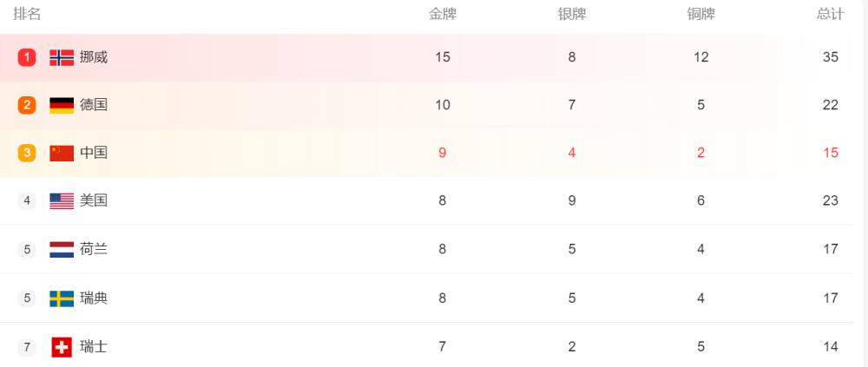The height and width of the screenshot is (367, 868).
Task: Click the orange rank 2 badge
Action: click(27, 105)
